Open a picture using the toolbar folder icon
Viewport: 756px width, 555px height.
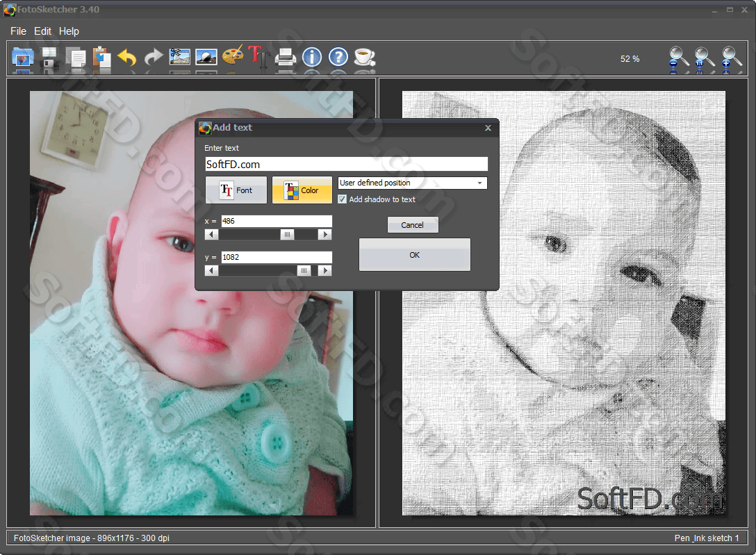[22, 58]
